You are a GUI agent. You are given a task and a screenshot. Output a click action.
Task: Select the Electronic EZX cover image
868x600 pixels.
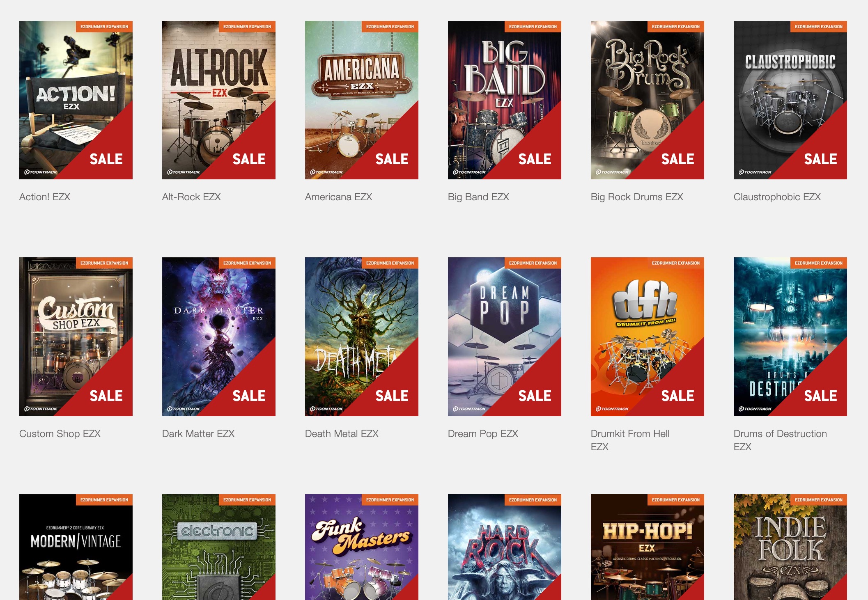(219, 547)
